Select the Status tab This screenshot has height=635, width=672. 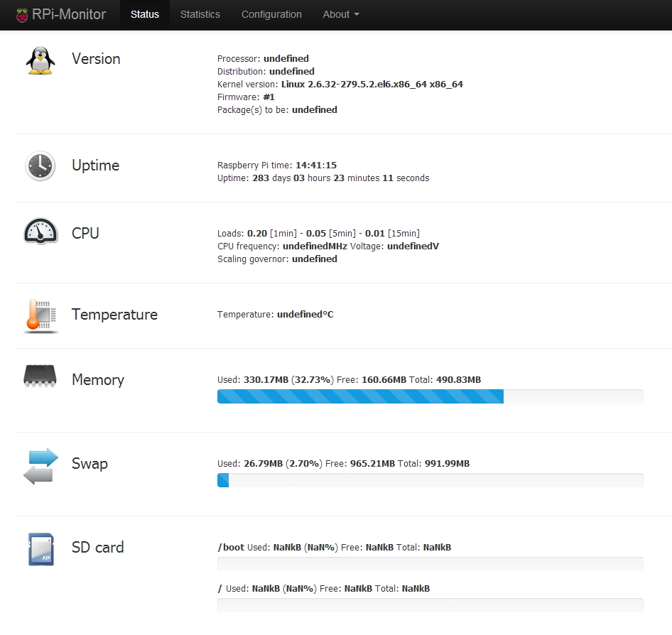coord(144,14)
